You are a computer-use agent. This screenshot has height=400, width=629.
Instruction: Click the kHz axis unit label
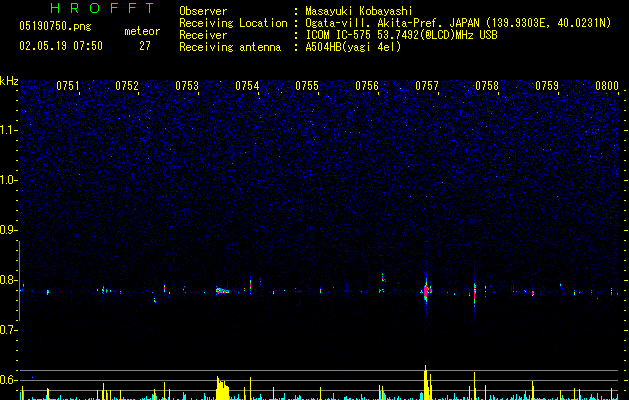[x=9, y=81]
